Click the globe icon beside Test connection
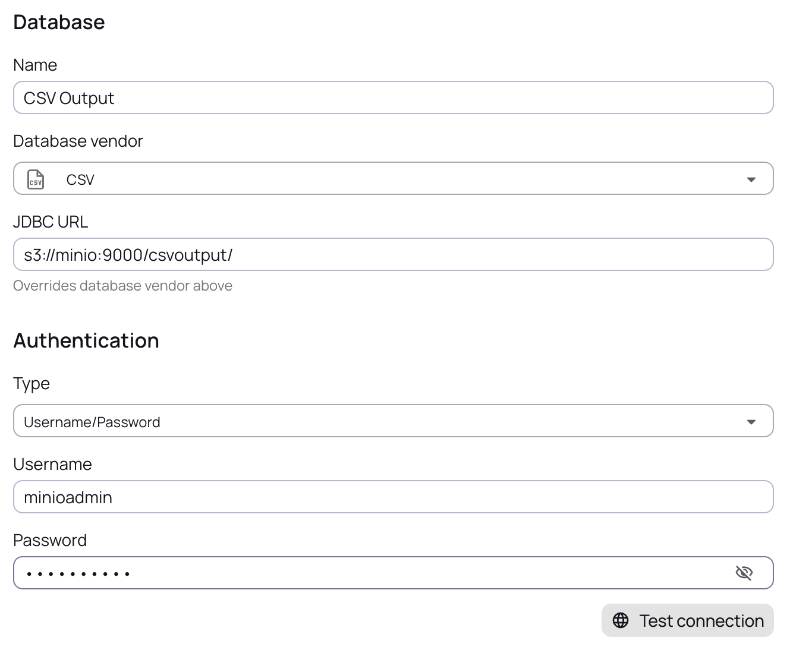The height and width of the screenshot is (669, 812). coord(620,621)
